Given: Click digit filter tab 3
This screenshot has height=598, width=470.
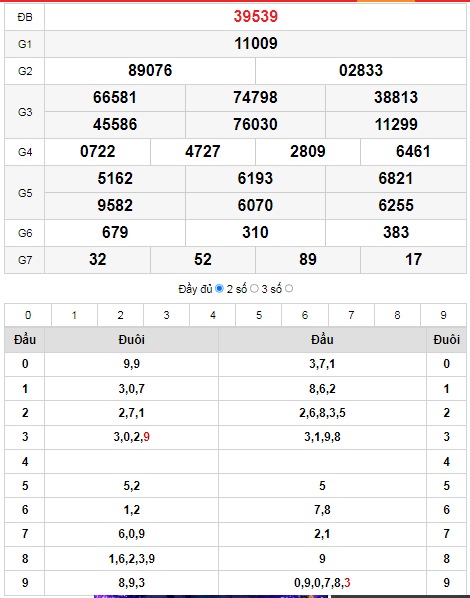Looking at the screenshot, I should click(167, 315).
